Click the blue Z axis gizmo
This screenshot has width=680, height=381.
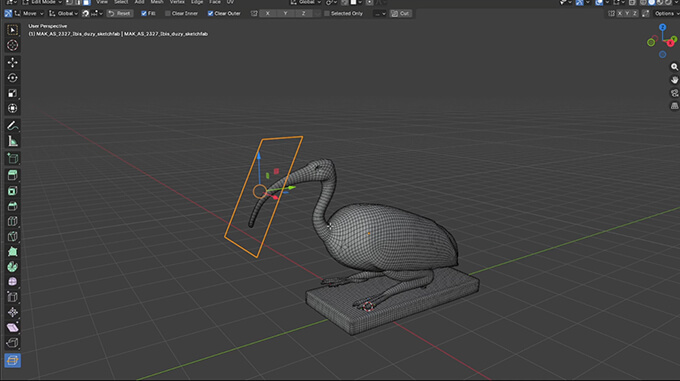pos(662,27)
